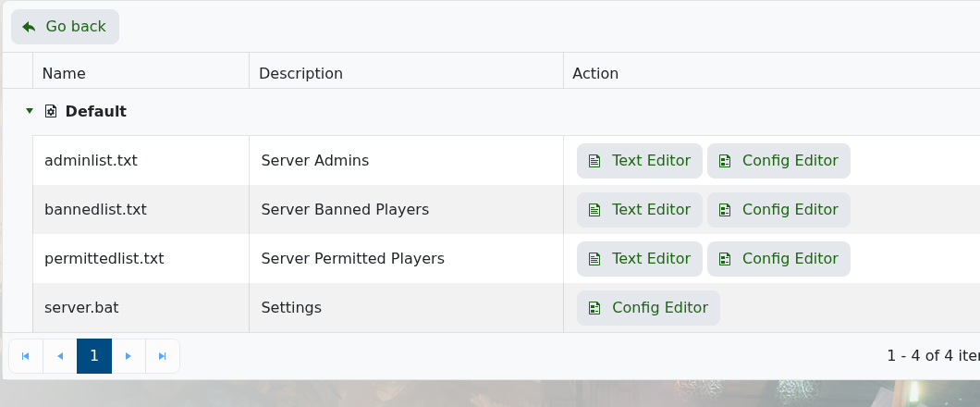Open Config Editor for permittedlist.txt
The image size is (980, 407).
pyautogui.click(x=778, y=259)
